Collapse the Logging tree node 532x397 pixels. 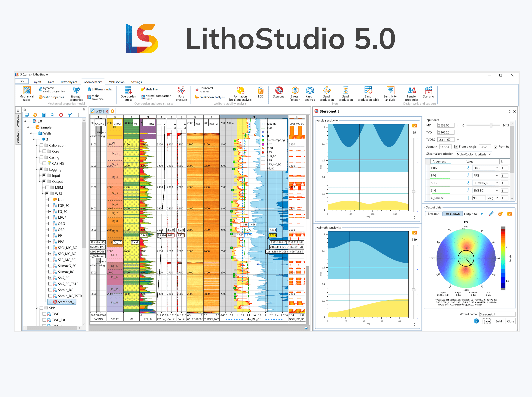click(37, 170)
